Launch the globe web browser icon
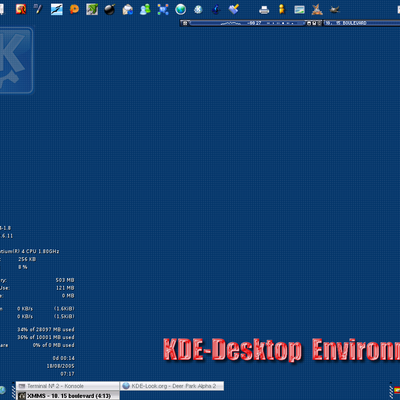Screen dimensions: 400x400 [x=181, y=9]
